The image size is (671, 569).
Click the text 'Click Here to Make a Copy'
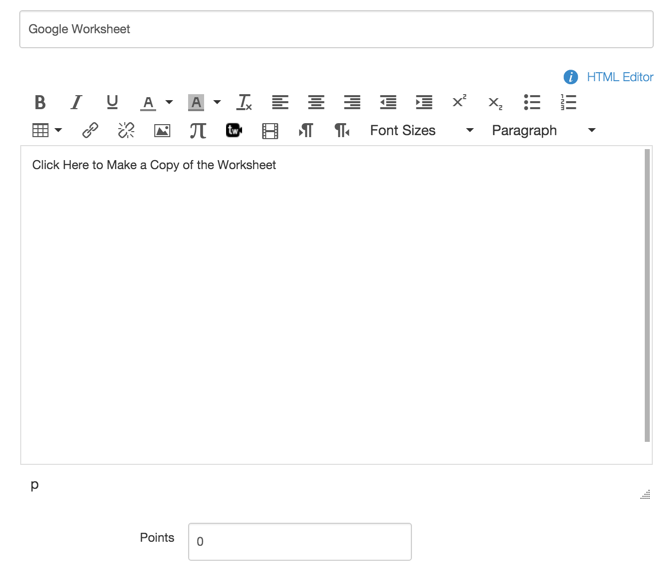pos(105,165)
